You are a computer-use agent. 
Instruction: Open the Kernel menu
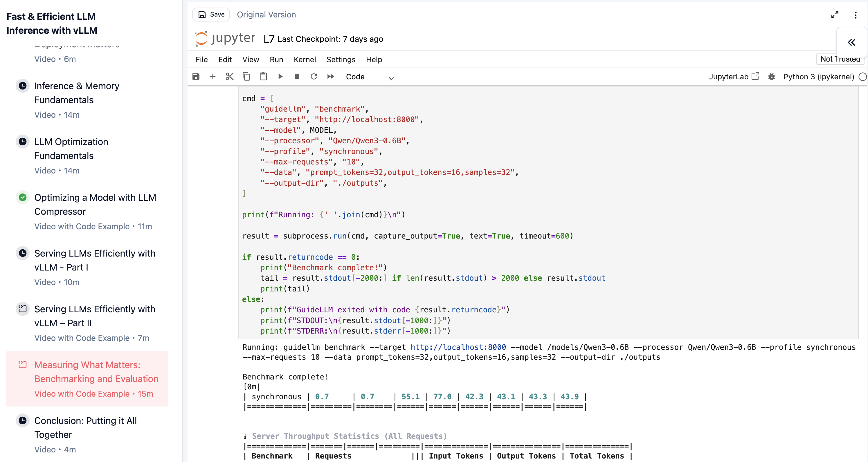(305, 59)
